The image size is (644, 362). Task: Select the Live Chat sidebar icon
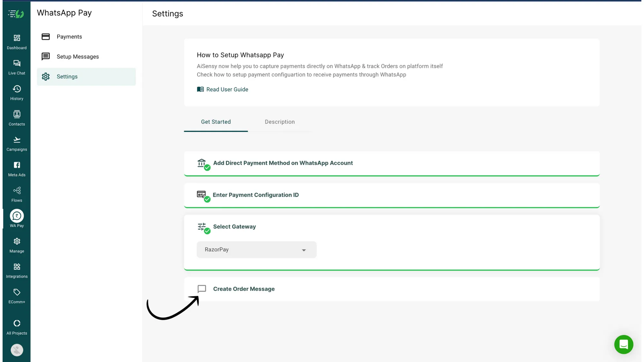tap(16, 66)
